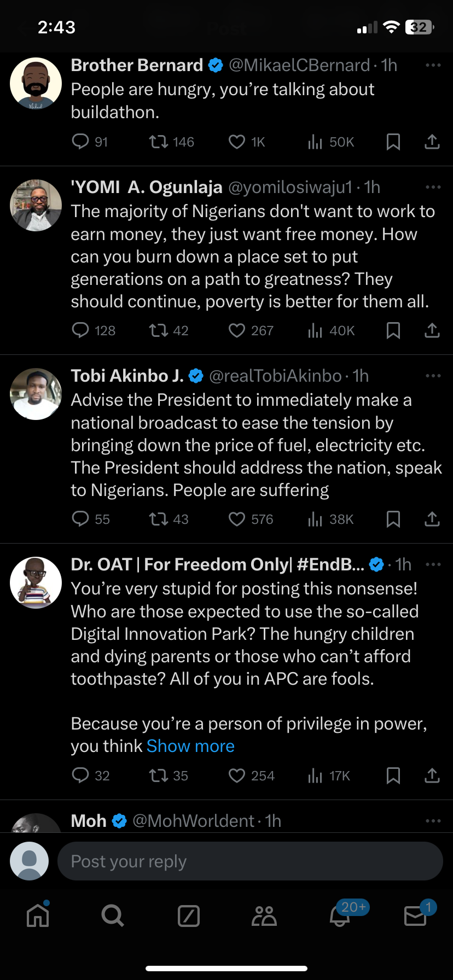Screen dimensions: 453x980
Task: Expand Dr. OAT's post with Show more
Action: click(190, 746)
